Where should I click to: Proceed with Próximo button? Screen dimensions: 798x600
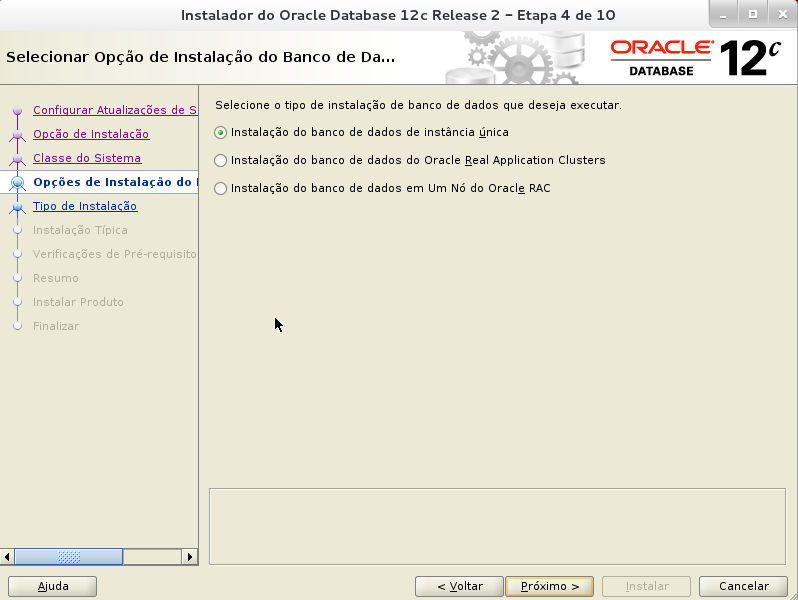pyautogui.click(x=549, y=586)
